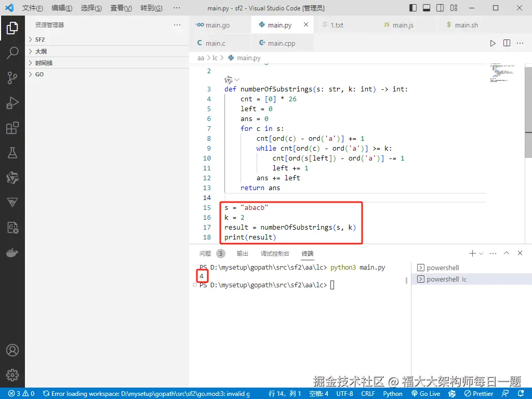Close the main.py editor tab
Image resolution: width=532 pixels, height=399 pixels.
[x=306, y=24]
